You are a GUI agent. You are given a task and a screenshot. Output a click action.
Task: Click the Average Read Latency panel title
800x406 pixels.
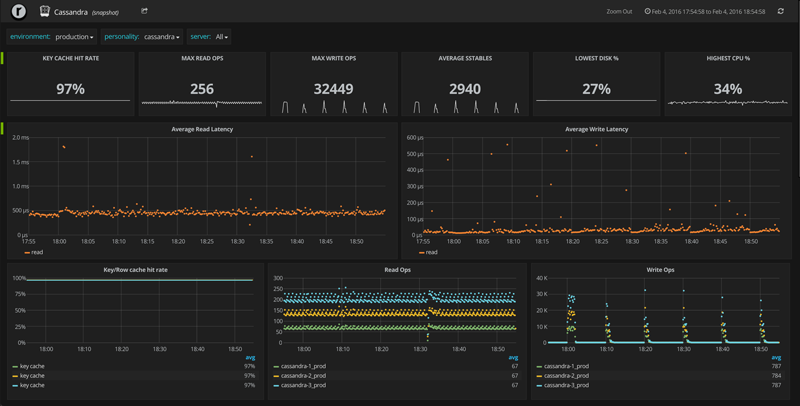pyautogui.click(x=202, y=129)
